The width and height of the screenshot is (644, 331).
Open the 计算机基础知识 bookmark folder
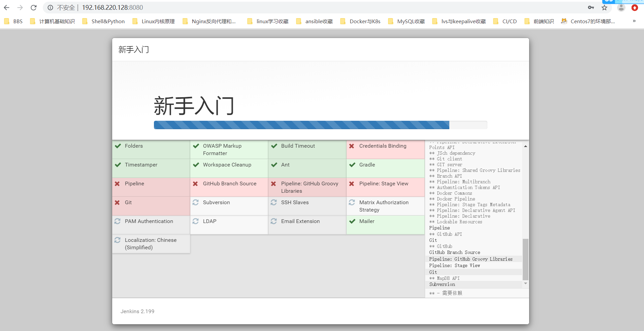(x=52, y=21)
